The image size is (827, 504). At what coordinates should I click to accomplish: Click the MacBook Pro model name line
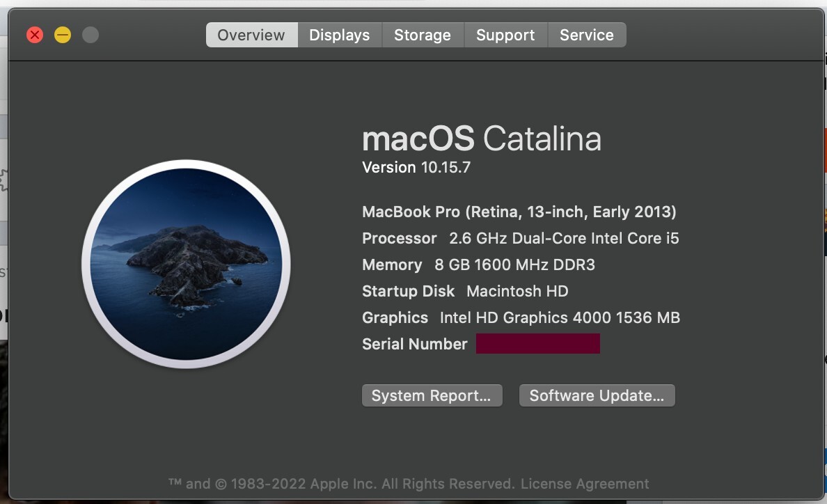pyautogui.click(x=519, y=212)
